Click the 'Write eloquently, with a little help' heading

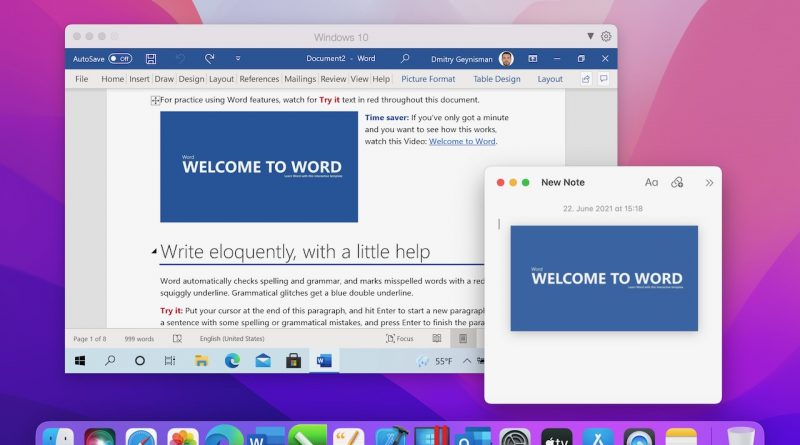tap(295, 252)
